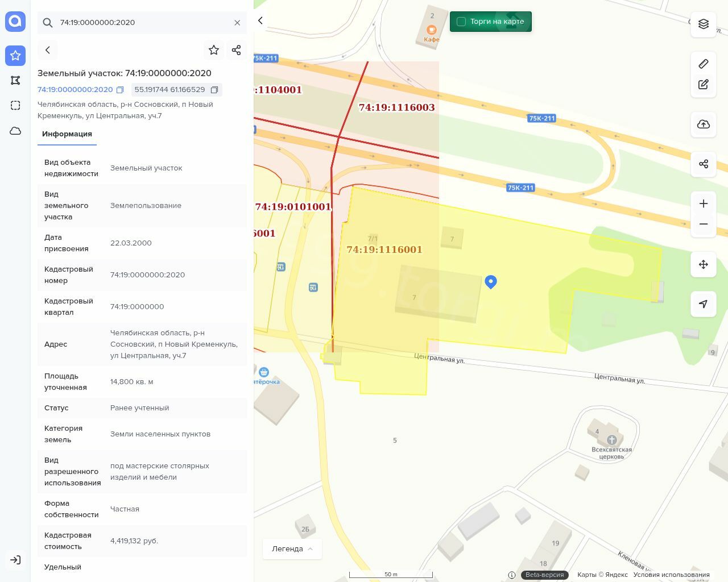Collapse the left information sidebar
The width and height of the screenshot is (728, 582).
point(260,20)
